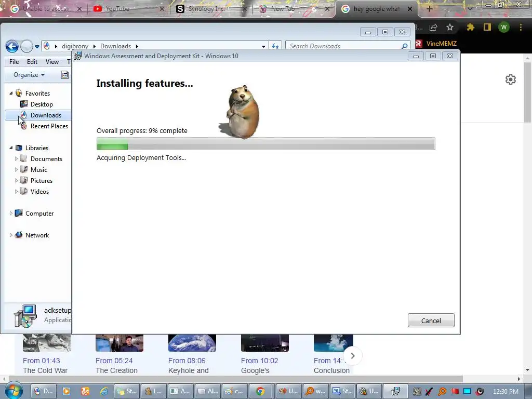Click the Conclusion chapter thumbnail
This screenshot has width=532, height=399.
tap(334, 343)
